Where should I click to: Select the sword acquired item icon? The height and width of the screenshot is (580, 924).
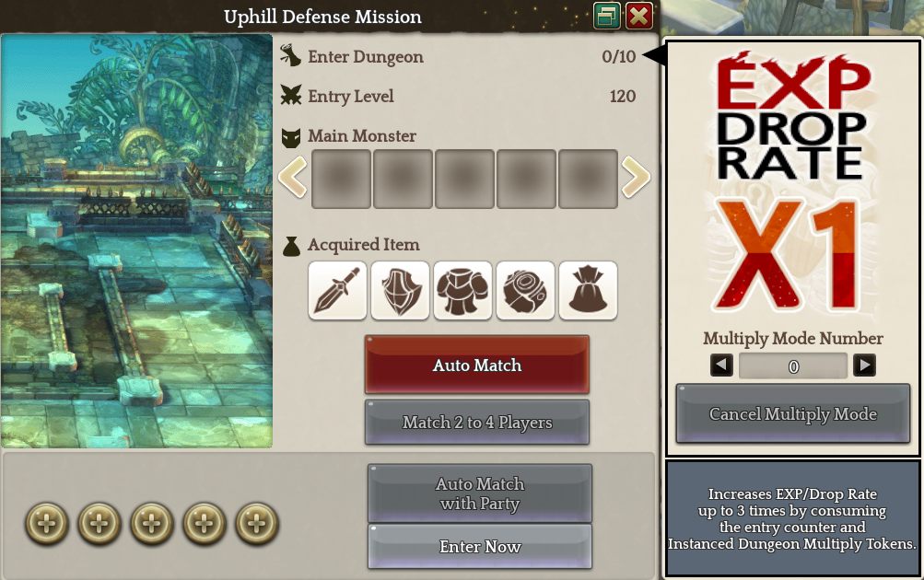[x=338, y=291]
